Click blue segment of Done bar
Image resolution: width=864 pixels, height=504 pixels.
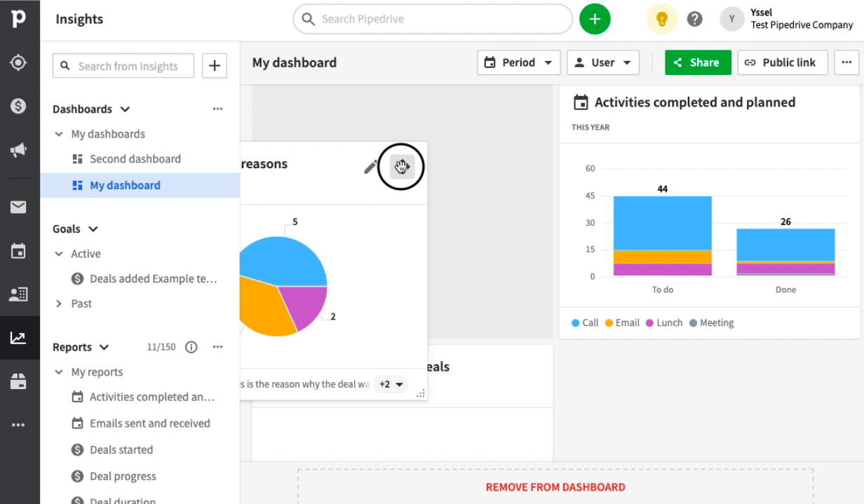point(785,245)
